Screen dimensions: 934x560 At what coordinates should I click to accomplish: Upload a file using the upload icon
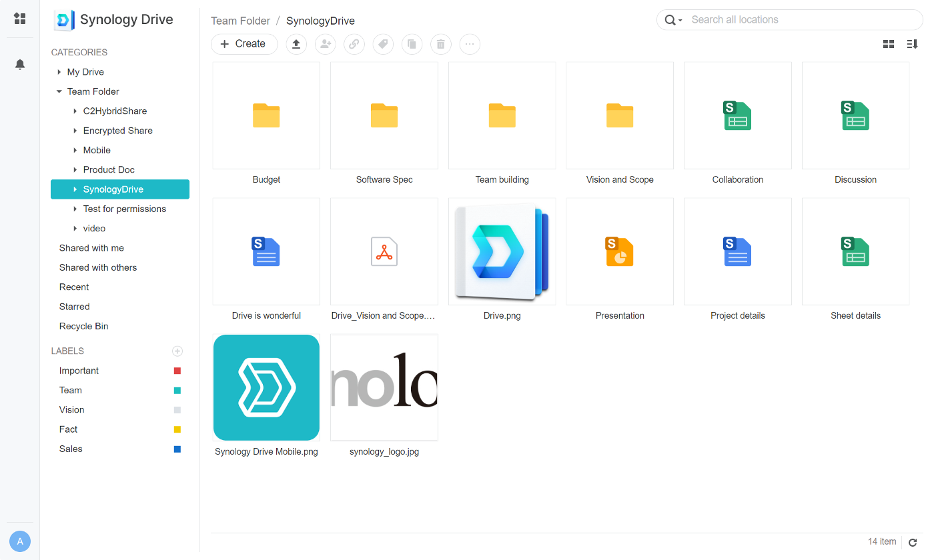(296, 44)
